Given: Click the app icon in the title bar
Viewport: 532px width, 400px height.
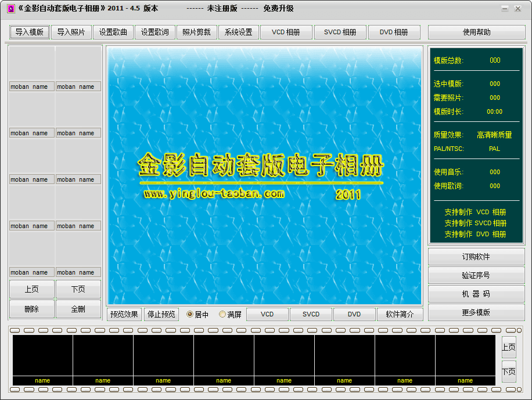Looking at the screenshot, I should click(x=11, y=9).
